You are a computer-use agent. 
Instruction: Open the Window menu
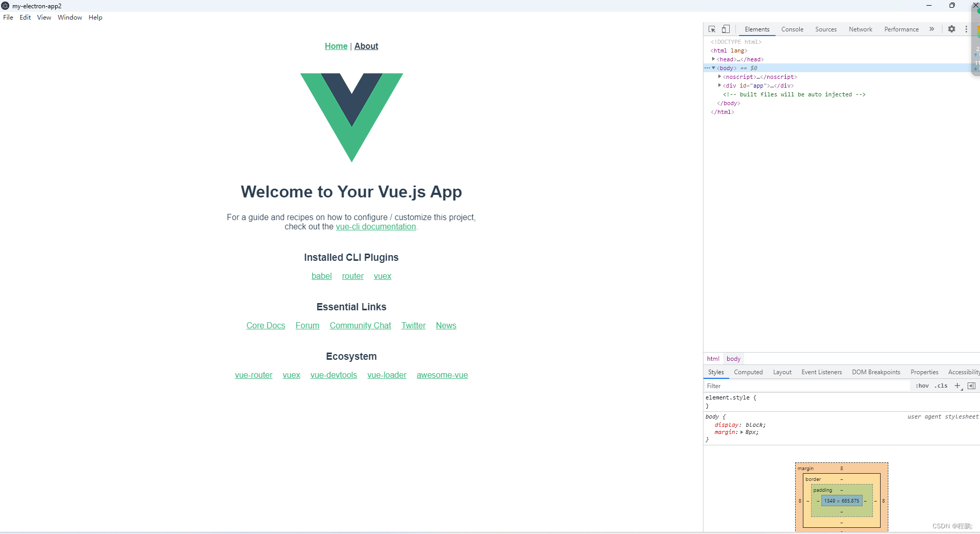click(70, 18)
